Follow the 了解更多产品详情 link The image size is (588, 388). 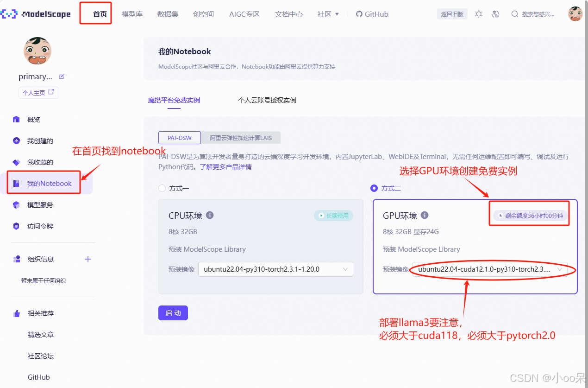tap(226, 166)
